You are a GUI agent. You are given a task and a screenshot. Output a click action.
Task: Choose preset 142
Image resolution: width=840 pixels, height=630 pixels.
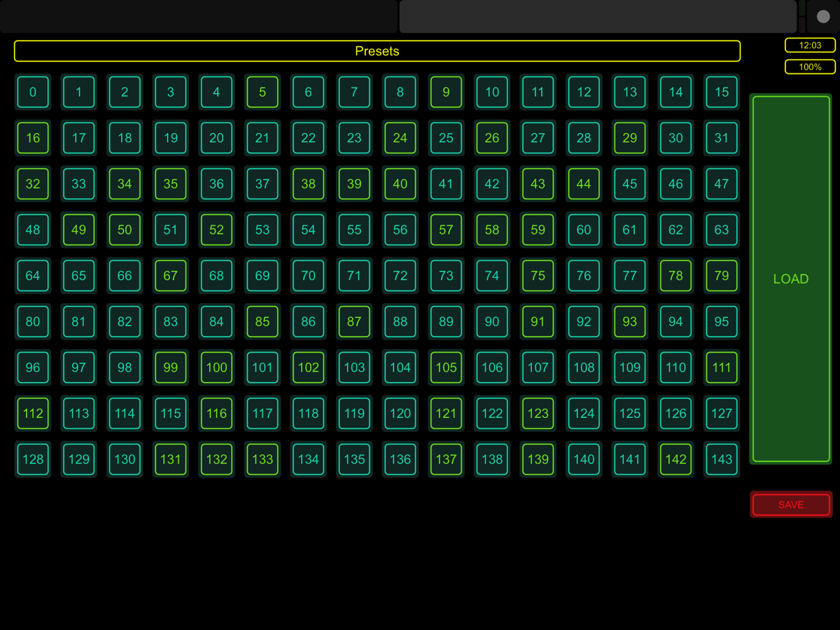(x=675, y=459)
